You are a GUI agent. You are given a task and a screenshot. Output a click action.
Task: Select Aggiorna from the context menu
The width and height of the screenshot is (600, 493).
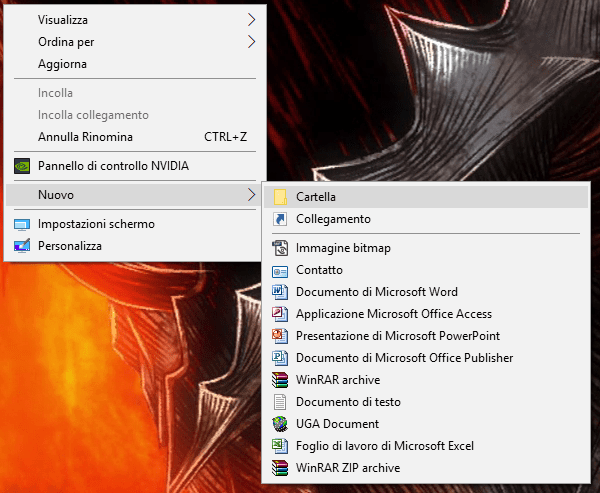tap(62, 64)
